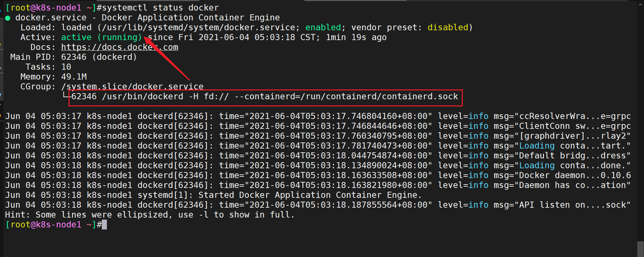
Task: Click the Main PID value '62346 (dockerd)'
Action: pyautogui.click(x=99, y=57)
